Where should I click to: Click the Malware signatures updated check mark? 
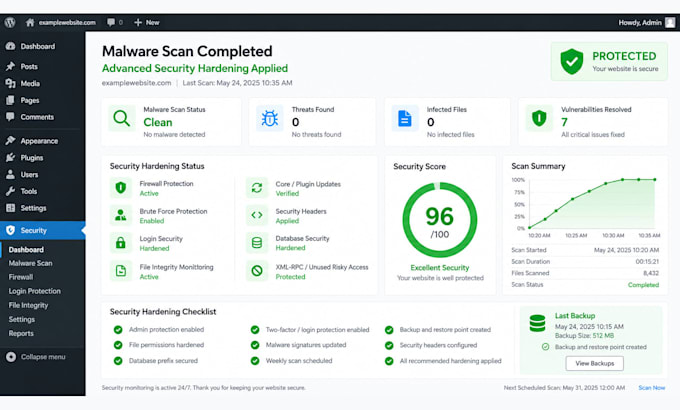coord(255,345)
